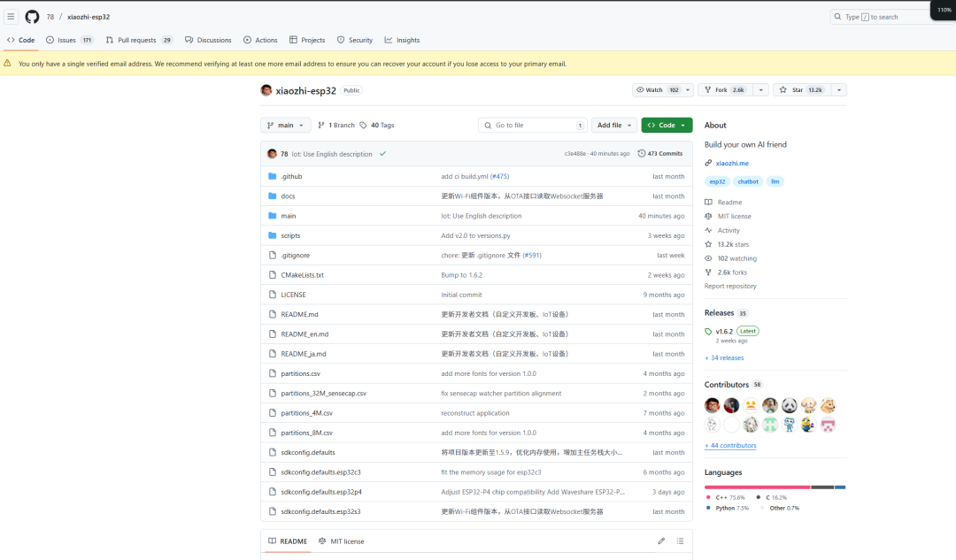Open the hamburger navigation menu

[11, 17]
